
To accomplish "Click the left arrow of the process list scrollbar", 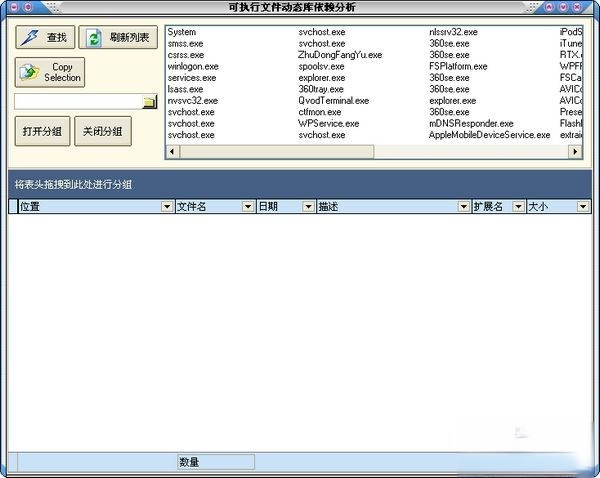I will coord(171,152).
